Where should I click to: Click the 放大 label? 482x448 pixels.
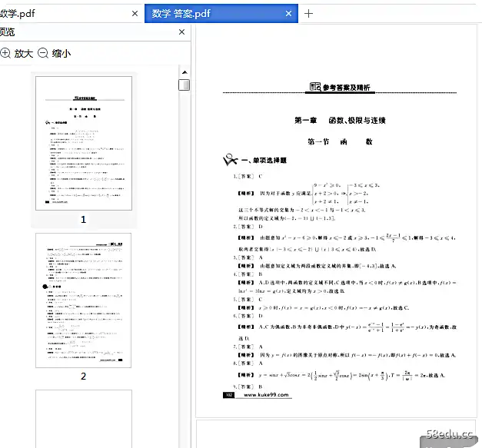click(x=23, y=54)
